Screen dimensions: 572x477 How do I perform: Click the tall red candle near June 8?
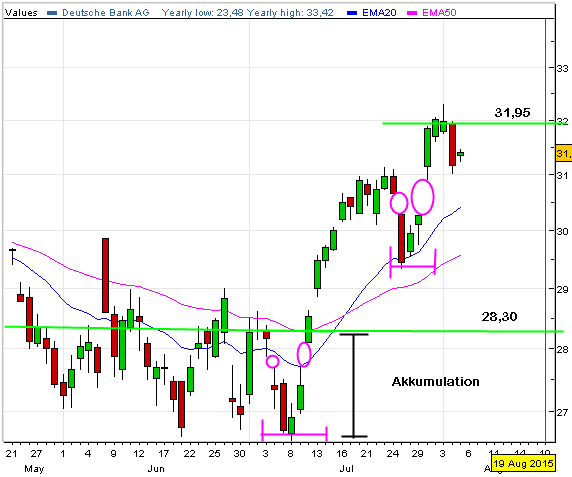click(105, 275)
